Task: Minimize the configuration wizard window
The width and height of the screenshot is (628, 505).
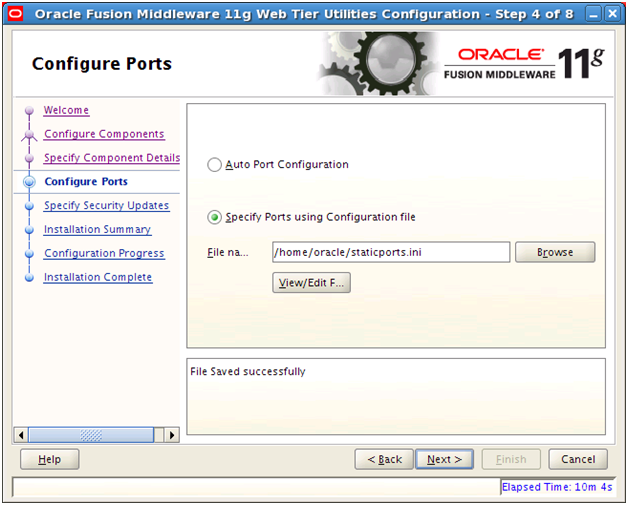Action: (x=593, y=14)
